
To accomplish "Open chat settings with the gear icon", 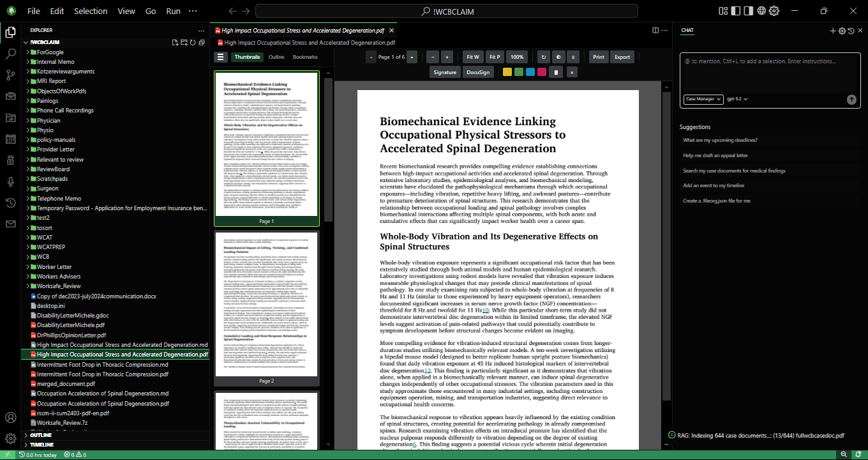I will point(842,31).
